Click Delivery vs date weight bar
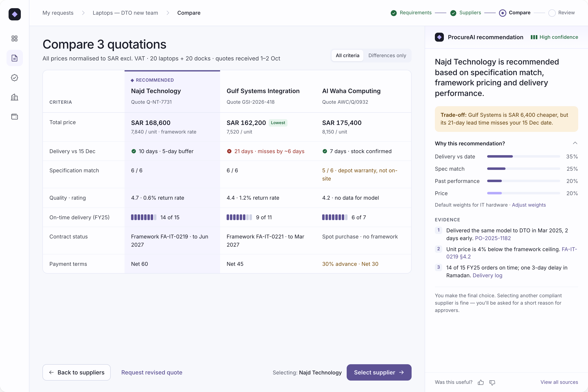 (523, 157)
